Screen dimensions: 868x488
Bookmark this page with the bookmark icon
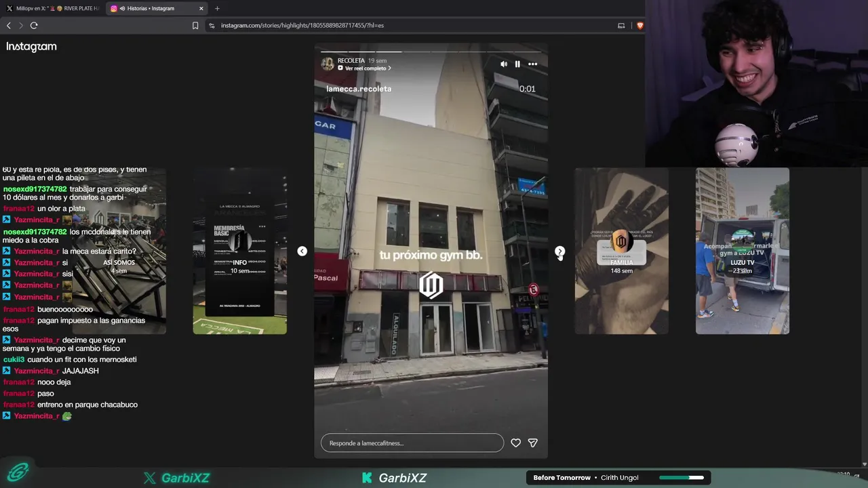click(x=195, y=25)
